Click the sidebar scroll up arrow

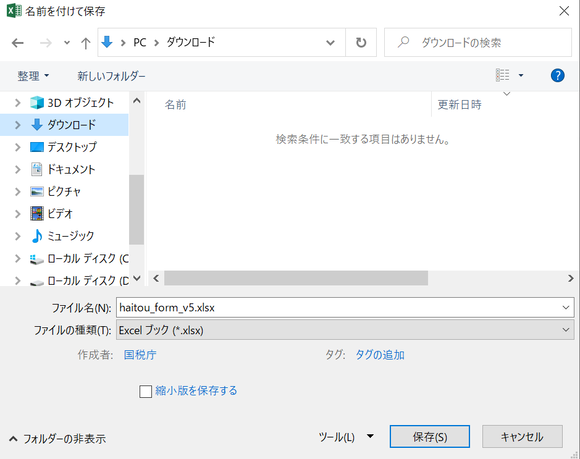point(136,101)
